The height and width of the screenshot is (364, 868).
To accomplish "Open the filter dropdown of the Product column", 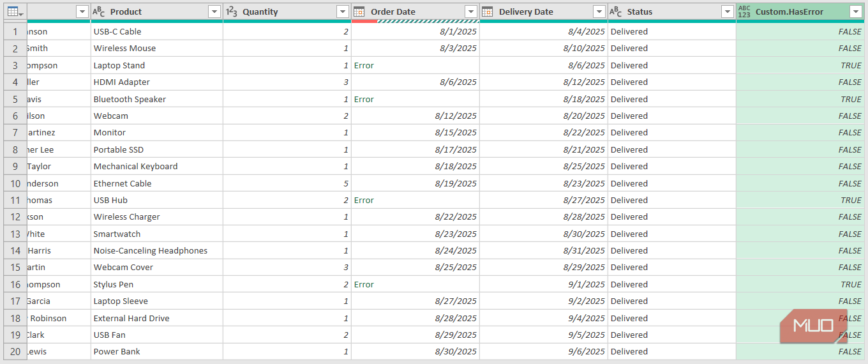I will click(x=214, y=11).
